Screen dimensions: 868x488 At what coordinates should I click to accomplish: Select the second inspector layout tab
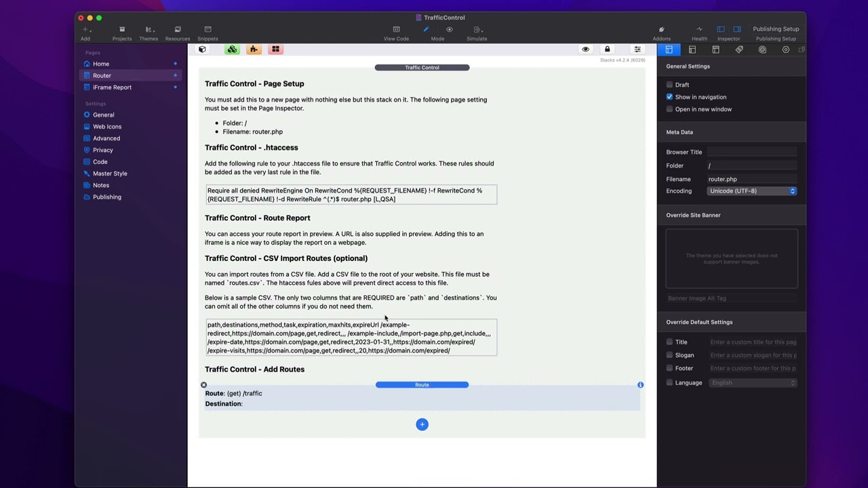click(692, 49)
